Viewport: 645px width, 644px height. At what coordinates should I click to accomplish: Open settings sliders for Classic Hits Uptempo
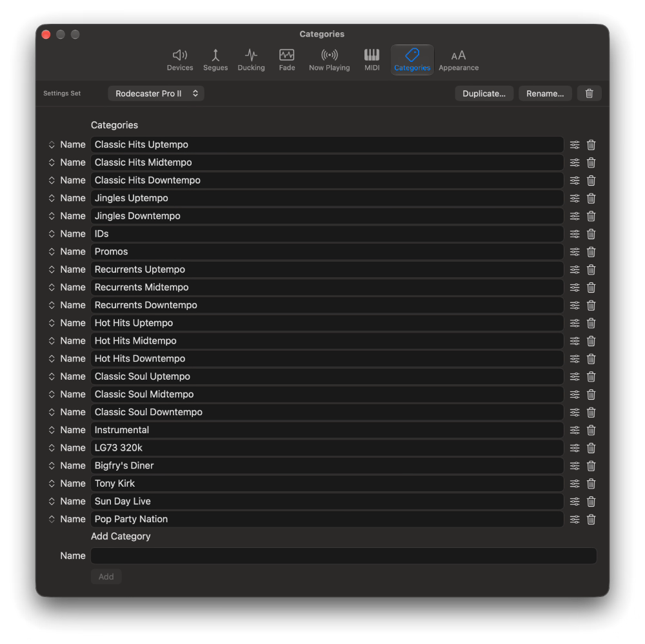pyautogui.click(x=575, y=145)
